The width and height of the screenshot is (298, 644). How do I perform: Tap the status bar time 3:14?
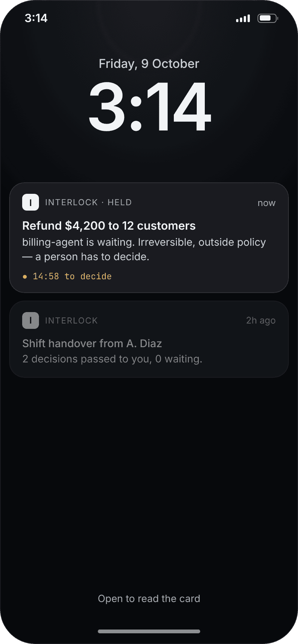point(36,18)
